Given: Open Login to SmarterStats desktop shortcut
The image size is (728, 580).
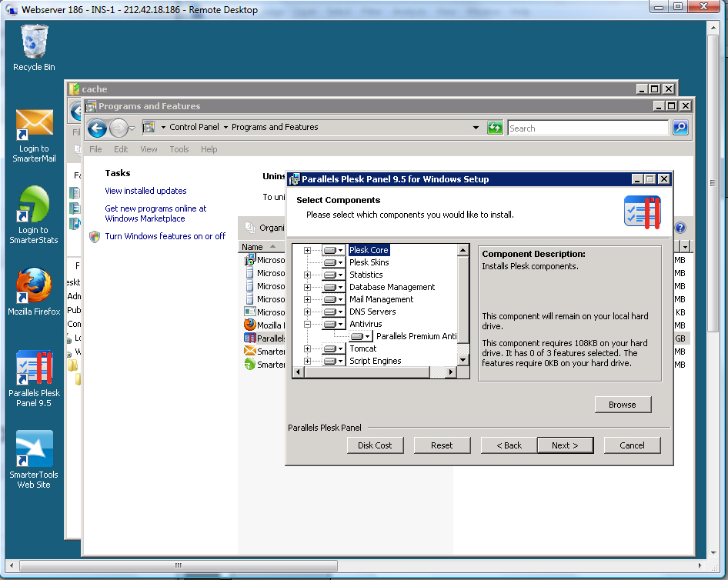Looking at the screenshot, I should tap(34, 215).
